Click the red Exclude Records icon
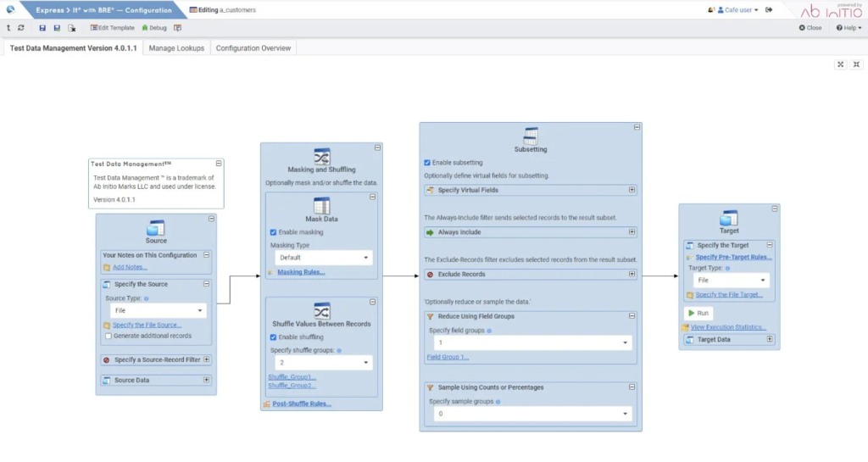Screen dimensions: 868x462 click(x=430, y=275)
